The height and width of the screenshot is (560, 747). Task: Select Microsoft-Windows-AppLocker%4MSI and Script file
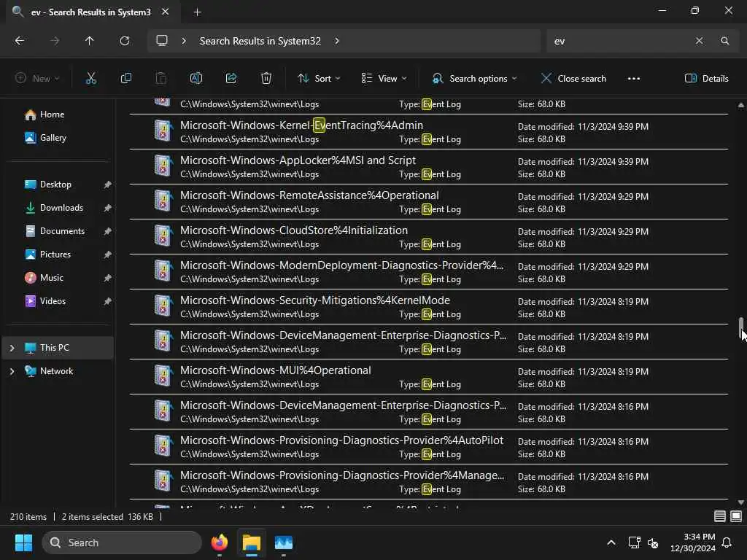pyautogui.click(x=429, y=167)
